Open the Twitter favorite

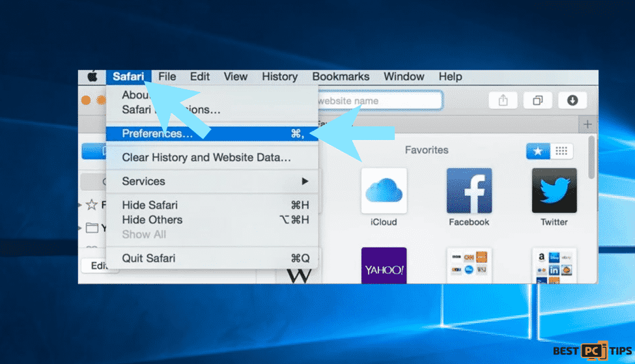click(554, 197)
